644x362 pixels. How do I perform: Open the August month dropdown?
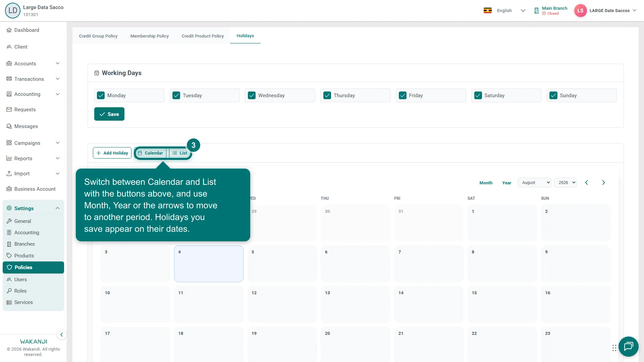[534, 183]
